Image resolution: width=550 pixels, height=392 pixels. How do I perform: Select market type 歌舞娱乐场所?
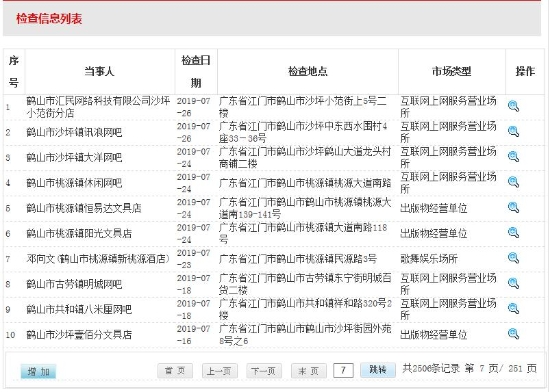point(429,259)
